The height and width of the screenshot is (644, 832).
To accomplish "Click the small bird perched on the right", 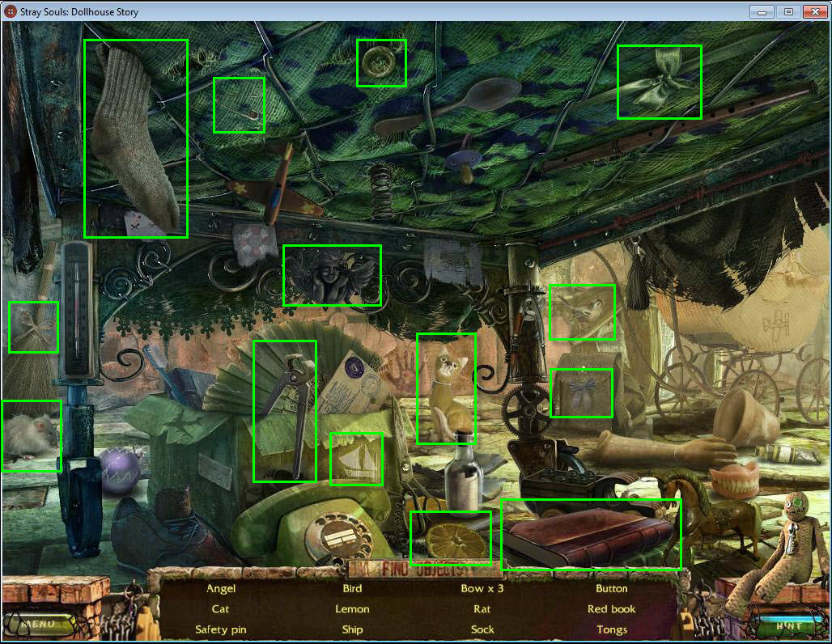I will click(582, 312).
